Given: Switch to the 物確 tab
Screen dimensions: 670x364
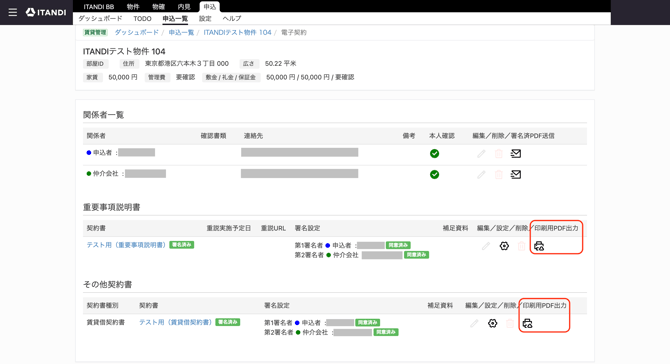Looking at the screenshot, I should (x=159, y=7).
